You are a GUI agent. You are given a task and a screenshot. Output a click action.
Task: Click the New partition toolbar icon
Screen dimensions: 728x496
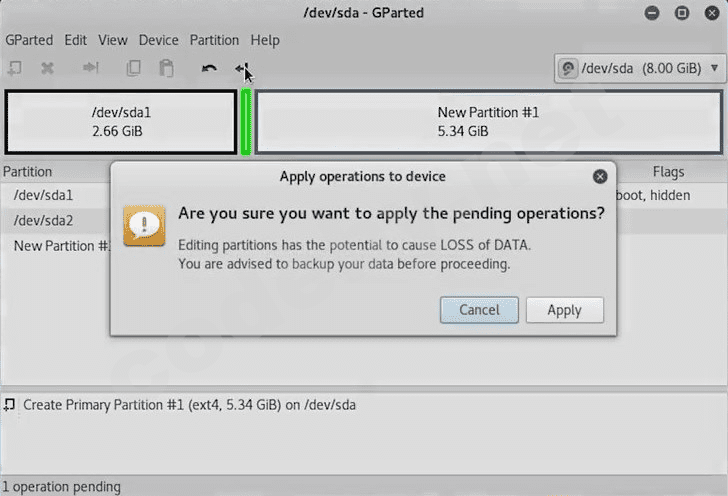(15, 68)
